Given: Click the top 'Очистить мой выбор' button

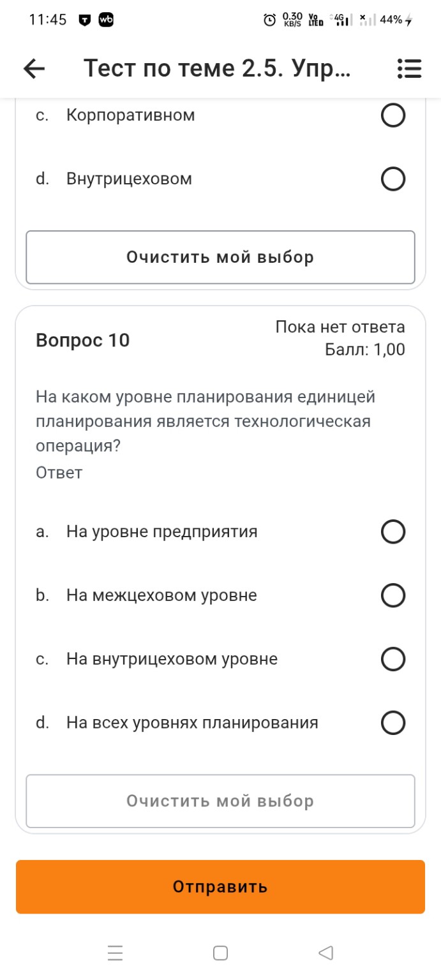Looking at the screenshot, I should click(x=220, y=256).
